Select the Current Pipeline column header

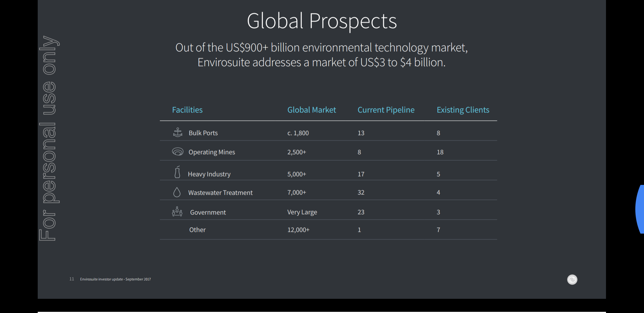coord(386,110)
